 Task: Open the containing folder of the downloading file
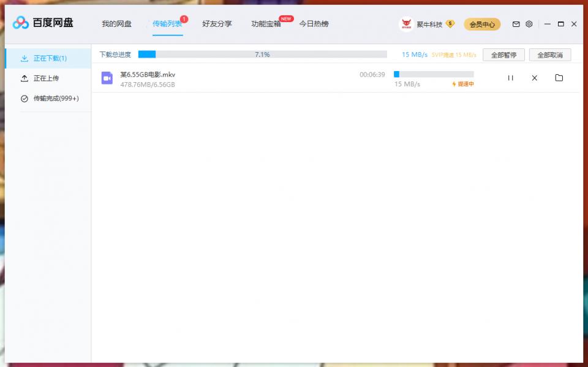559,78
